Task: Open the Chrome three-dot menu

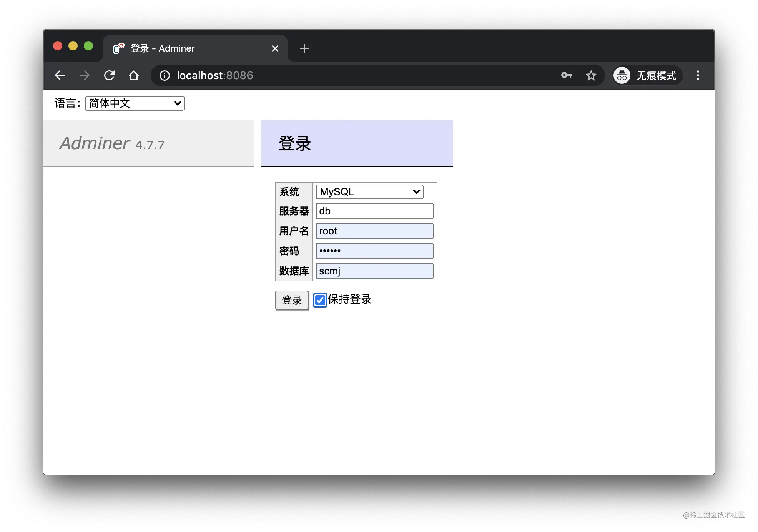Action: pyautogui.click(x=698, y=75)
